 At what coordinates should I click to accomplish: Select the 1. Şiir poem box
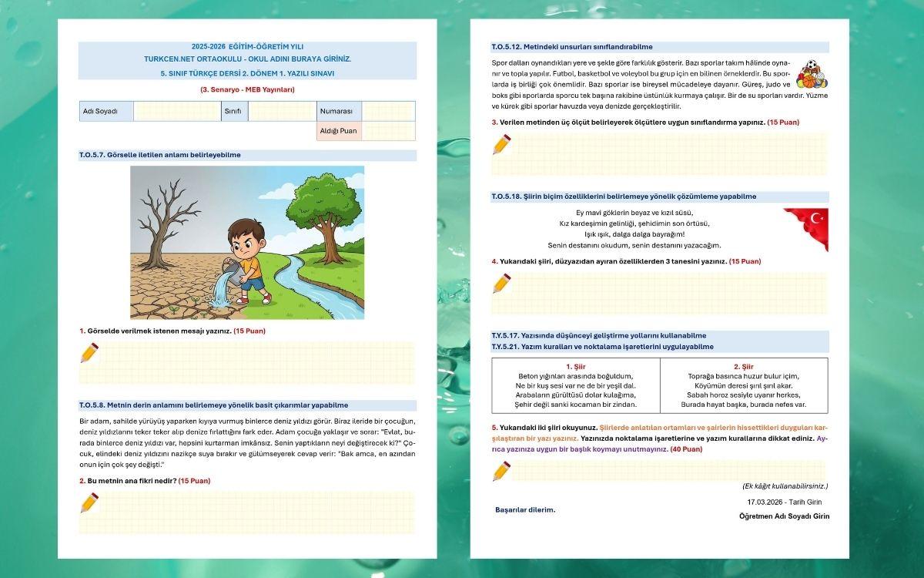tap(576, 385)
